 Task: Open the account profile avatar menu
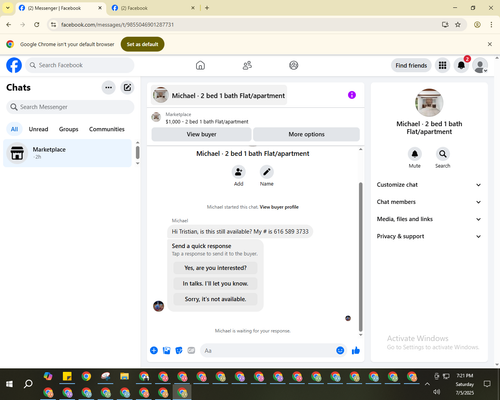[480, 65]
